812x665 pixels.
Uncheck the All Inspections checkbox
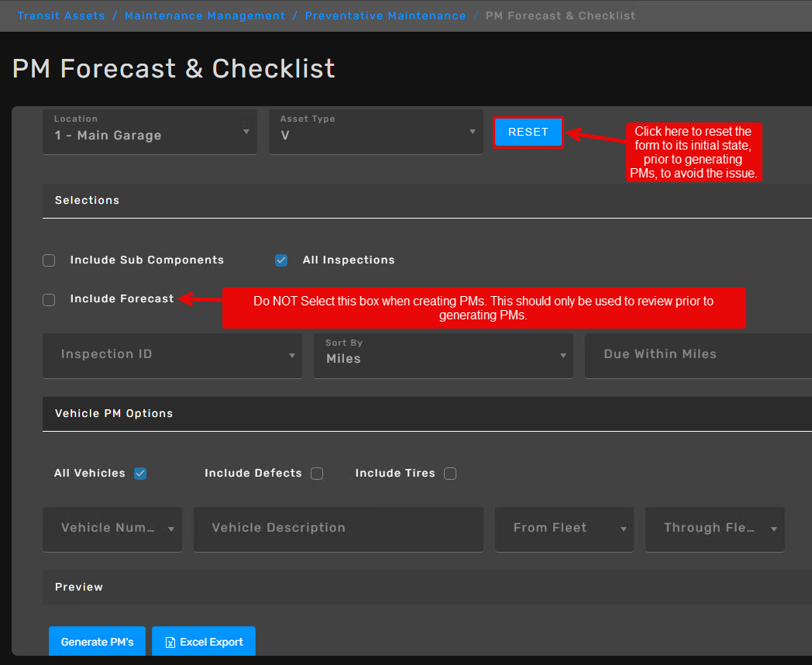(x=281, y=260)
